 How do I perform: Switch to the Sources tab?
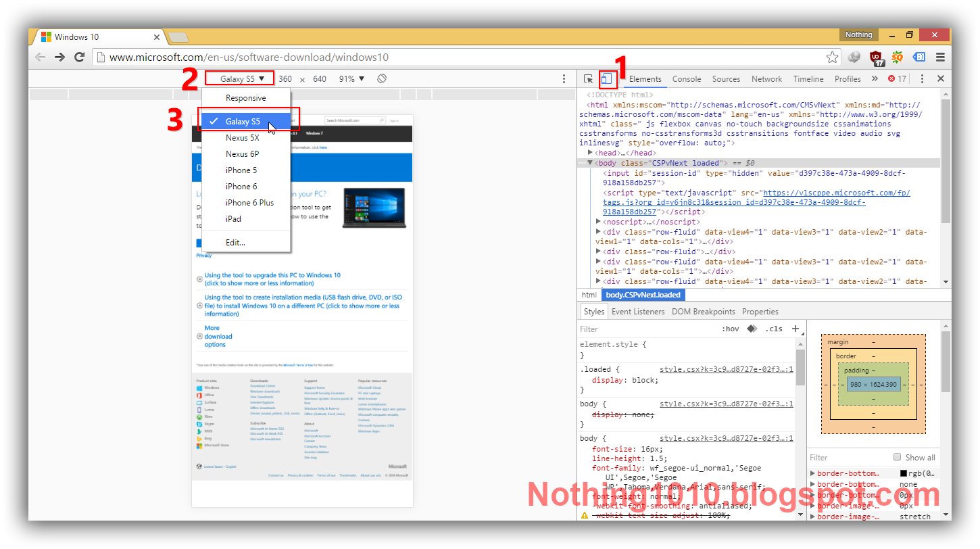pos(726,79)
